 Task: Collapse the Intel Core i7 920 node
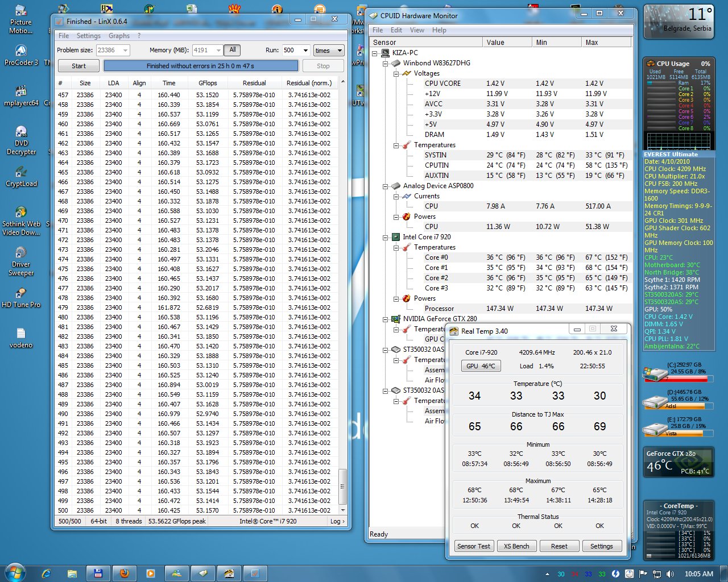[x=386, y=237]
